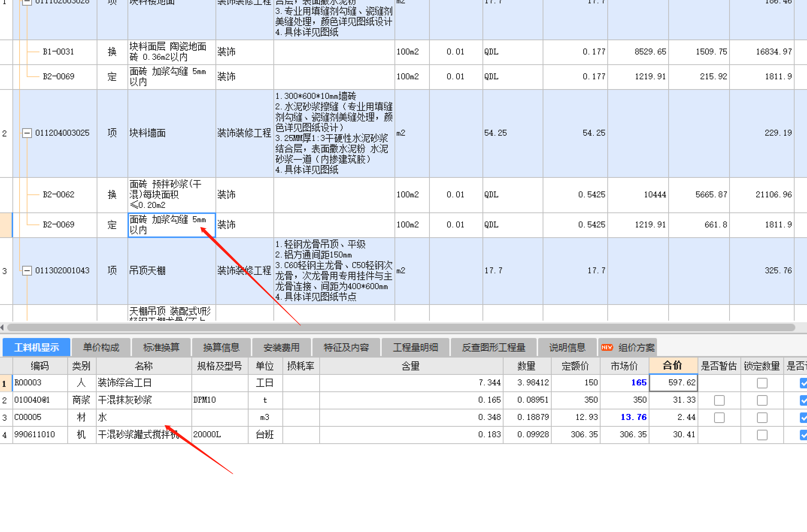
Task: Click the 编码 column header
Action: point(40,366)
